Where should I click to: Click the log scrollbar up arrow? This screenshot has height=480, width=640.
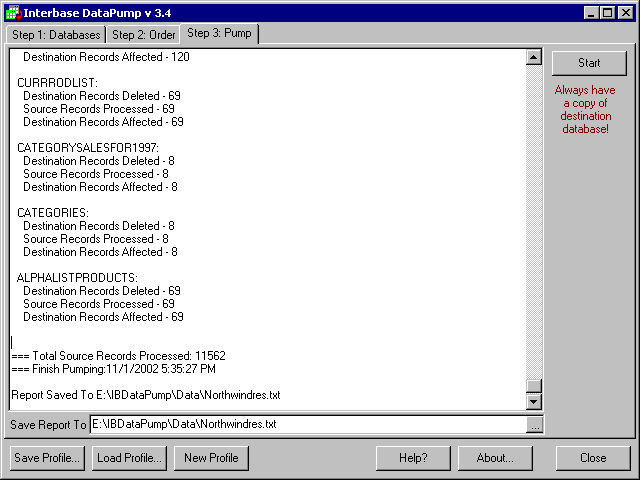[x=534, y=57]
